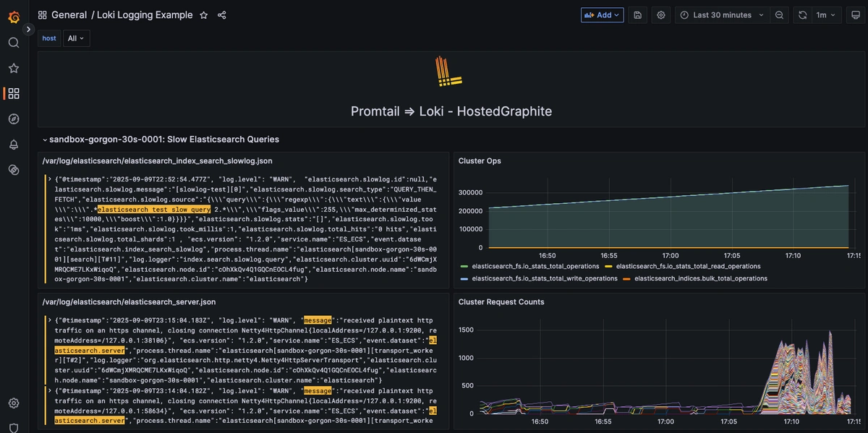Viewport: 868px width, 433px height.
Task: Click orange swatch of bulk_total_operations legend
Action: point(626,278)
